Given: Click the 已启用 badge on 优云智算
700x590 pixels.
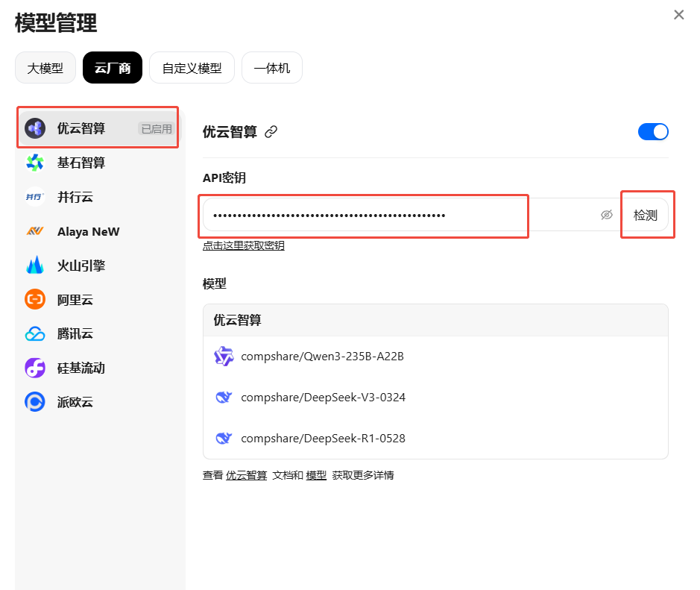Looking at the screenshot, I should coord(157,128).
